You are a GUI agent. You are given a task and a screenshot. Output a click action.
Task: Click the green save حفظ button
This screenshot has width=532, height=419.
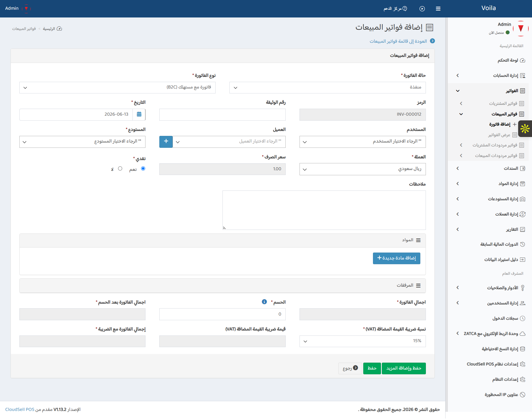[x=372, y=368]
